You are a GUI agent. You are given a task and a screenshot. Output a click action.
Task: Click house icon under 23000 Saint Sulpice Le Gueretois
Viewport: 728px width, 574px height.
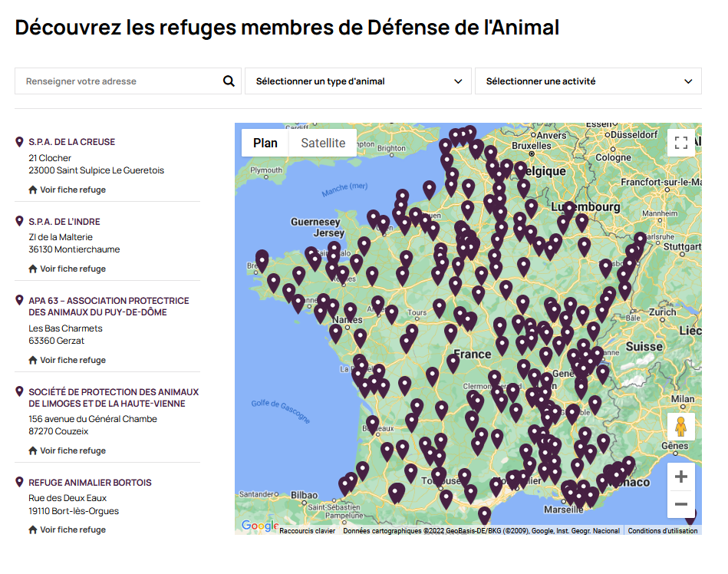click(33, 190)
